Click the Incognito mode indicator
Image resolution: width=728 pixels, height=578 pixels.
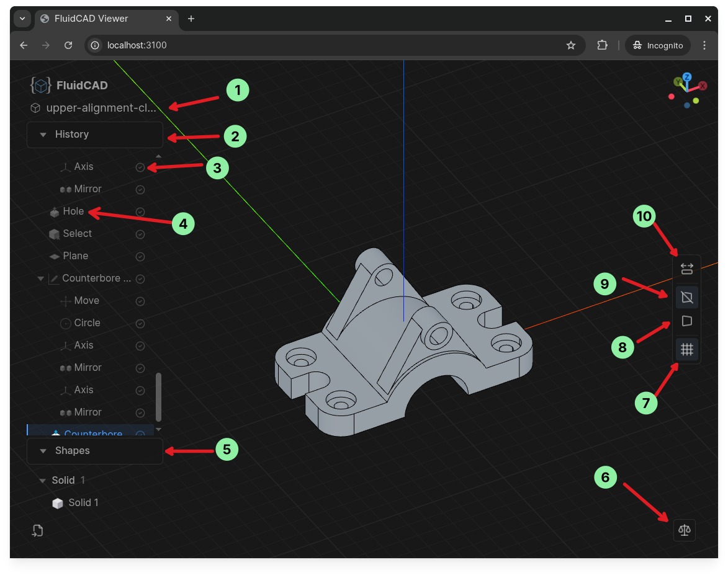coord(657,45)
